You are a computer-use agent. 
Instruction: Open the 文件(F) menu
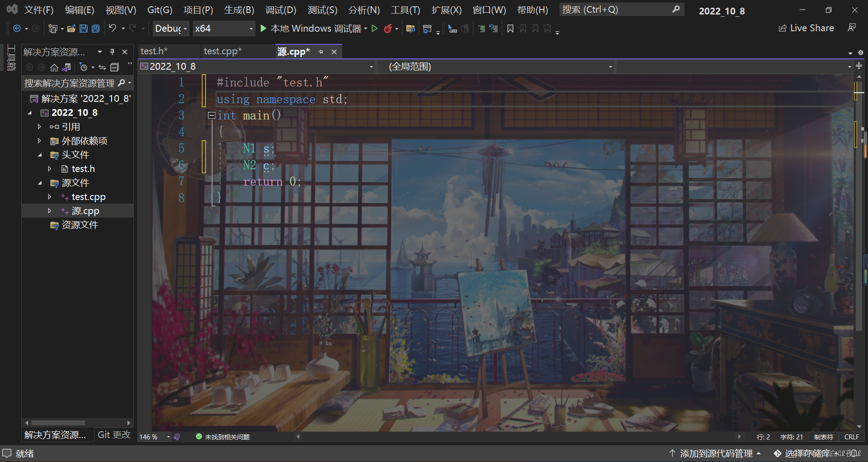click(39, 10)
